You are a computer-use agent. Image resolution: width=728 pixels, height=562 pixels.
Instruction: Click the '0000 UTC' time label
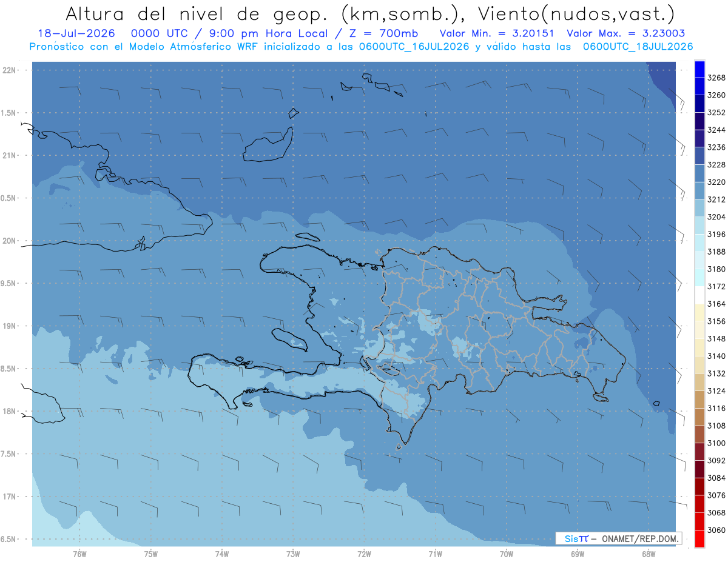coord(160,33)
